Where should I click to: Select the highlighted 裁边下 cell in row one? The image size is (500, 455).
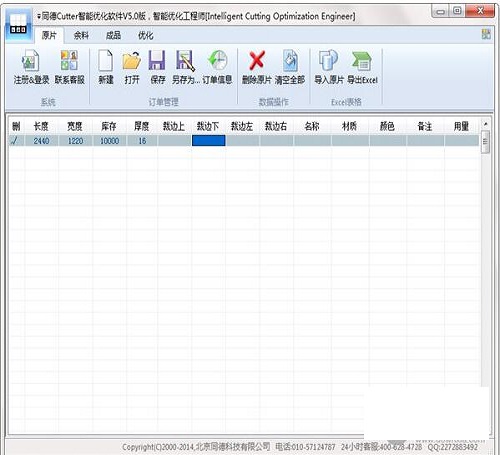pyautogui.click(x=209, y=141)
